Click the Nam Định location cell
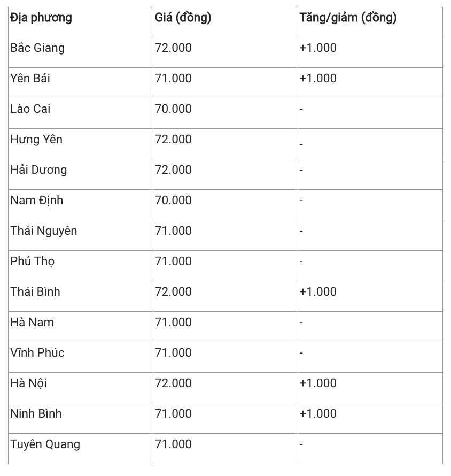This screenshot has height=476, width=451. (x=36, y=201)
